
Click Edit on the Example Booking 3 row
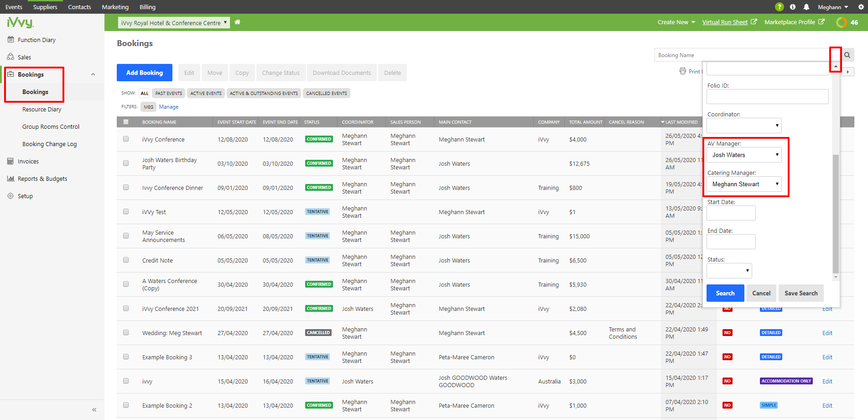pos(827,357)
